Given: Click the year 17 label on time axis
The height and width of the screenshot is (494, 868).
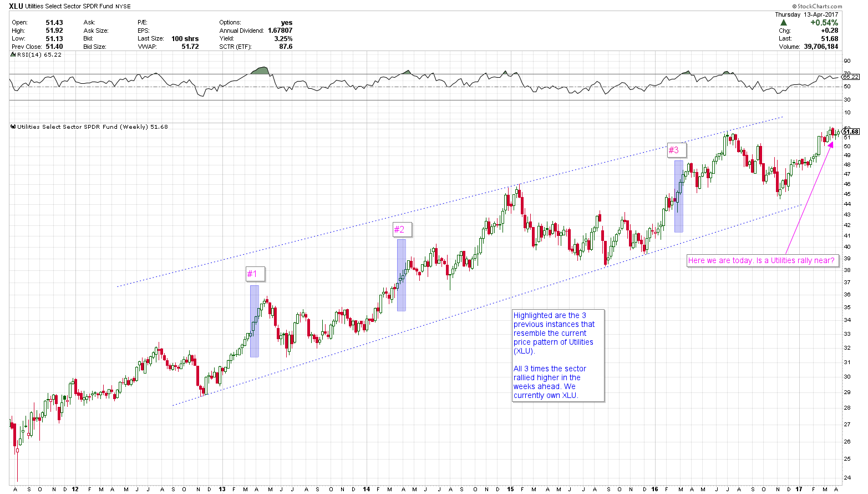Looking at the screenshot, I should (x=799, y=489).
